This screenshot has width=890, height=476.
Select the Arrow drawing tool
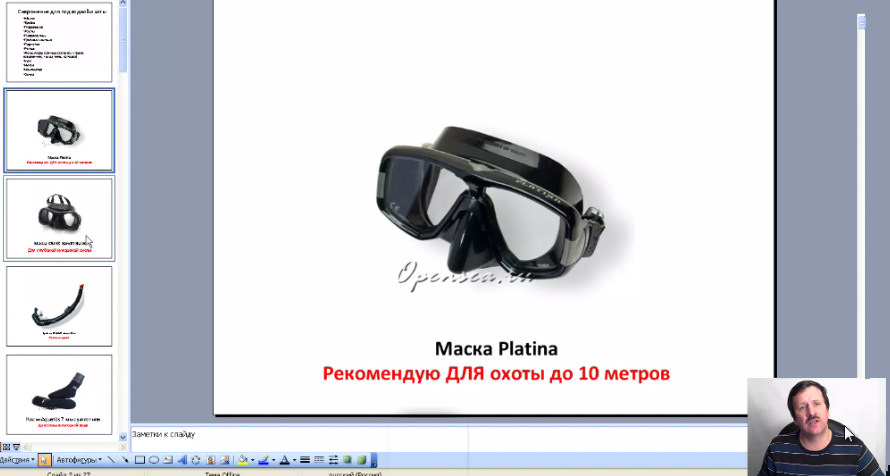[x=125, y=460]
